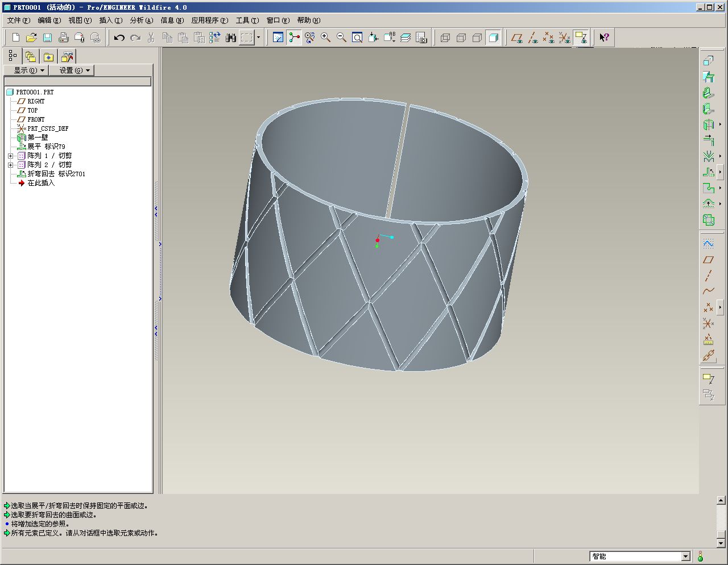Open the selection box tool dropdown arrow
The image size is (728, 565).
(258, 38)
